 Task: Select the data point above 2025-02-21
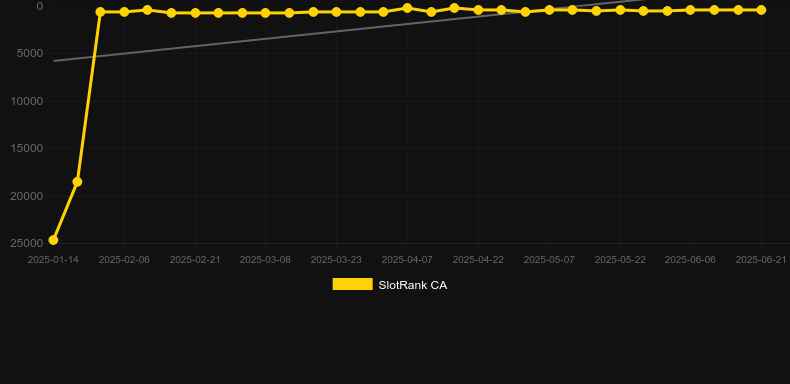(x=195, y=13)
